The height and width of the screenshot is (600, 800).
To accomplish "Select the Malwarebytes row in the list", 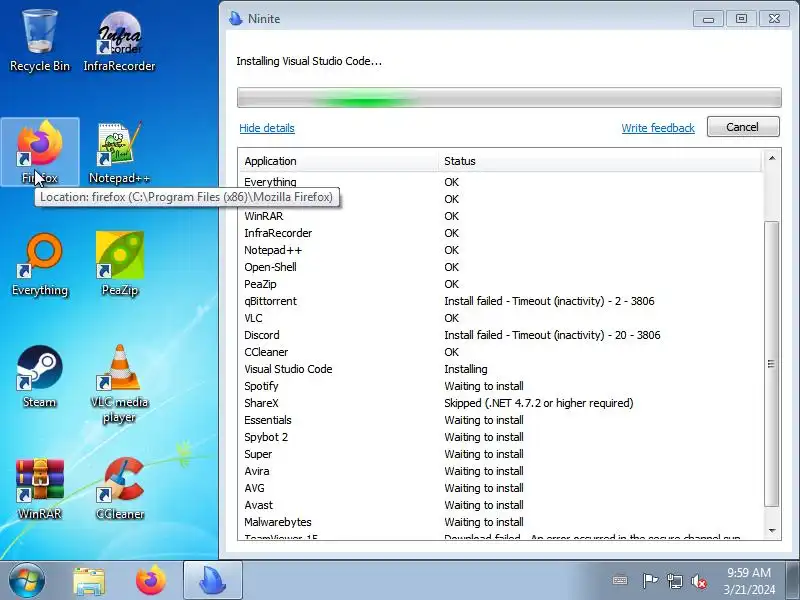I will pos(500,522).
